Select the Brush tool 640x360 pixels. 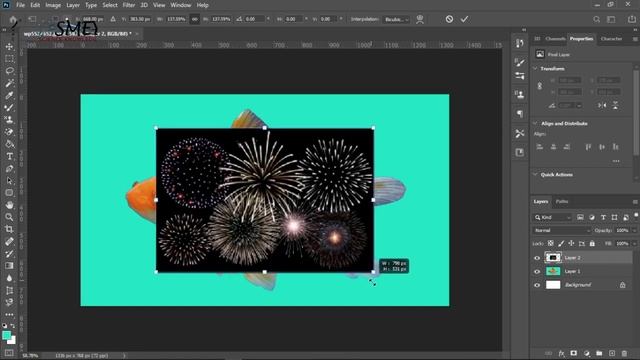point(9,108)
